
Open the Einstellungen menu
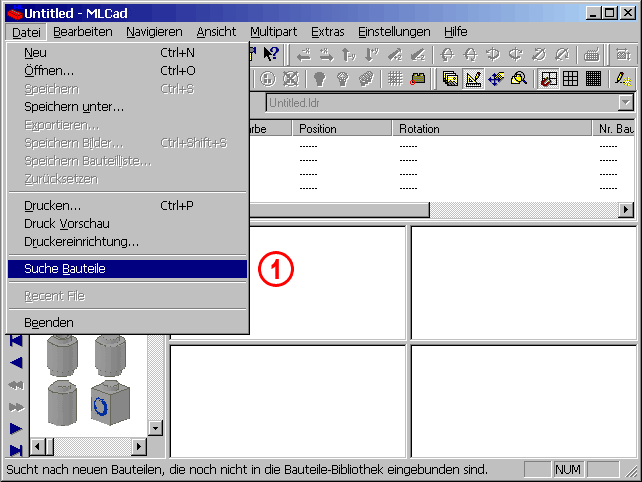[x=394, y=32]
